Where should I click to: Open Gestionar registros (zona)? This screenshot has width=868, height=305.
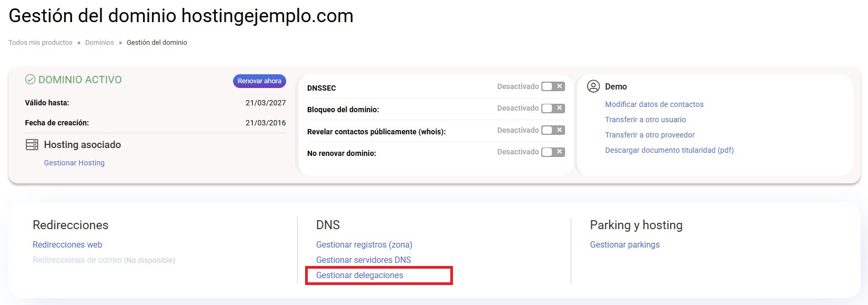pos(364,244)
